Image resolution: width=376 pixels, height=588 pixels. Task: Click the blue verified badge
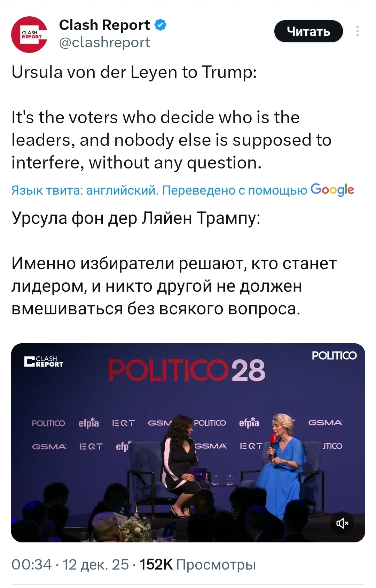(160, 25)
